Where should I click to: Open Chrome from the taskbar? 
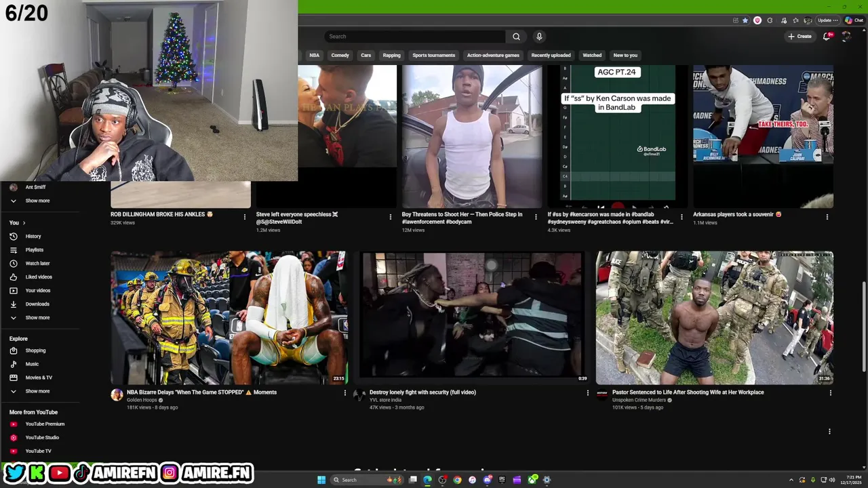pos(457,480)
